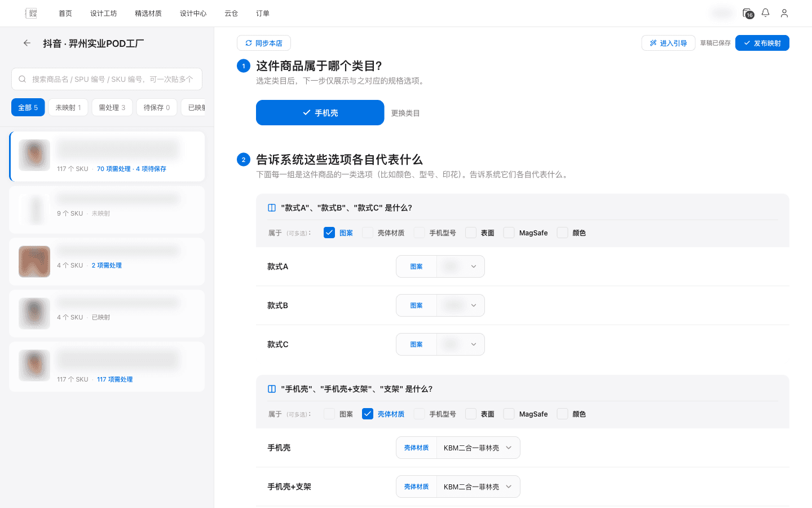Select the 全部 5 filter tab

tap(28, 107)
